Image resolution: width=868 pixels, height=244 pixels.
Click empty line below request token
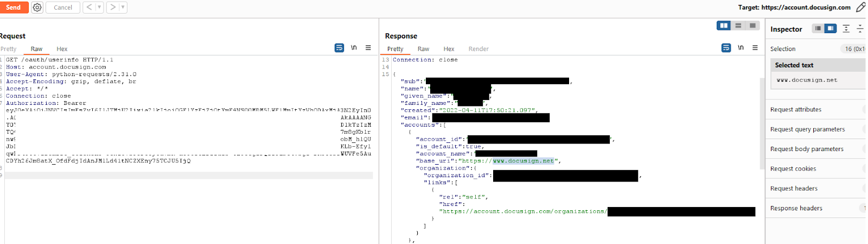[189, 176]
